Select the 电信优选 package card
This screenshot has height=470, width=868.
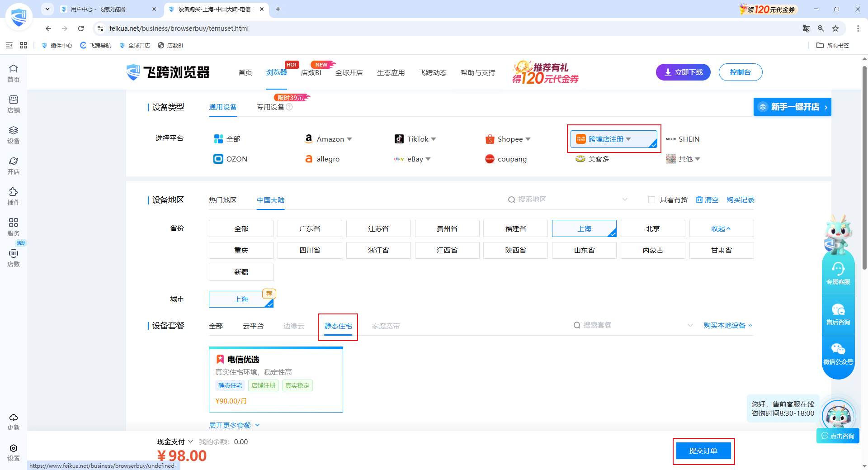pyautogui.click(x=276, y=380)
